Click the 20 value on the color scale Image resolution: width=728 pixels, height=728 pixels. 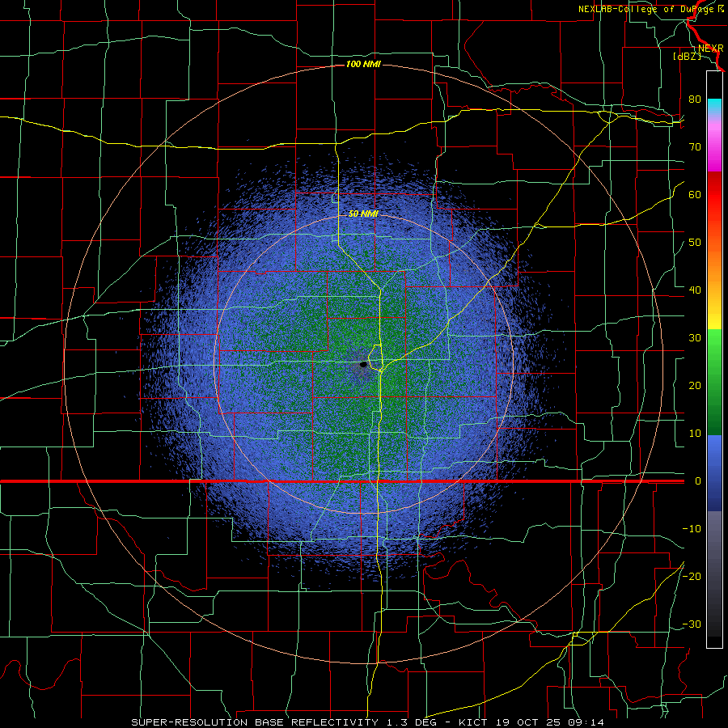[x=695, y=386]
